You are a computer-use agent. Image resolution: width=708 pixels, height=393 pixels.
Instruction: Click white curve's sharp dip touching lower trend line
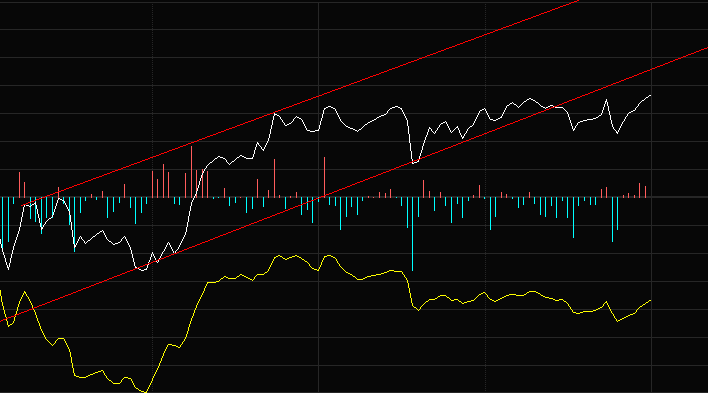click(x=414, y=162)
